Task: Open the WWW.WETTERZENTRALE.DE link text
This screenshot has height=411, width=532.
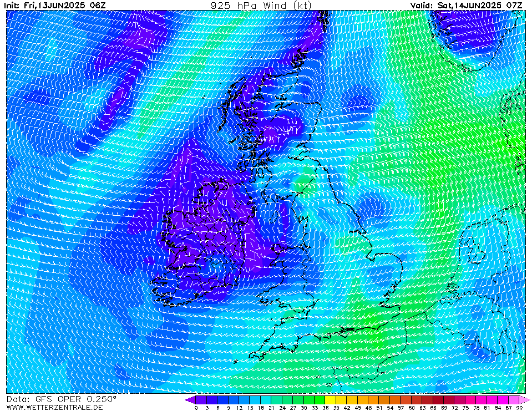Action: (x=54, y=407)
